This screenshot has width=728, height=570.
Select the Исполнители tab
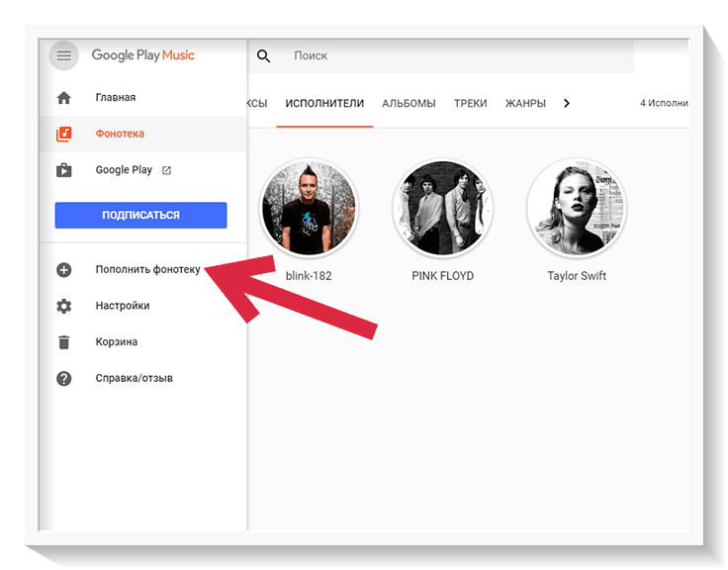(324, 103)
